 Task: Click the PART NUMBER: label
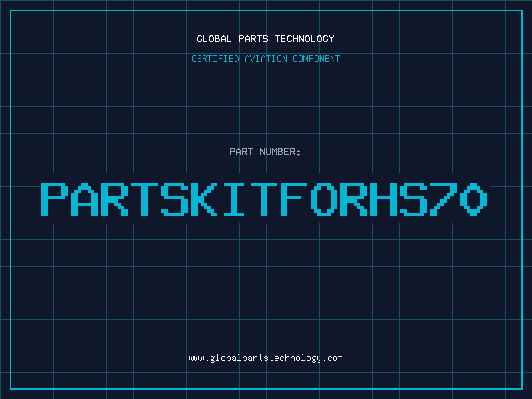click(x=265, y=152)
